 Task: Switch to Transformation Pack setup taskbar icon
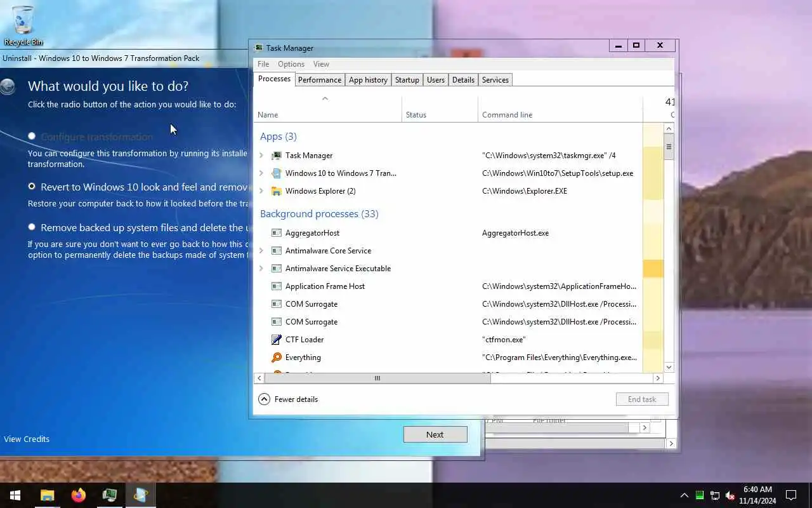140,495
